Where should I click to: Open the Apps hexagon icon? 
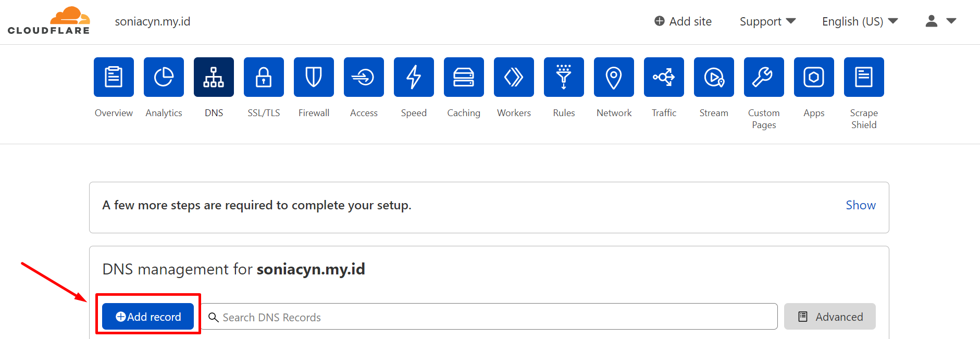814,77
